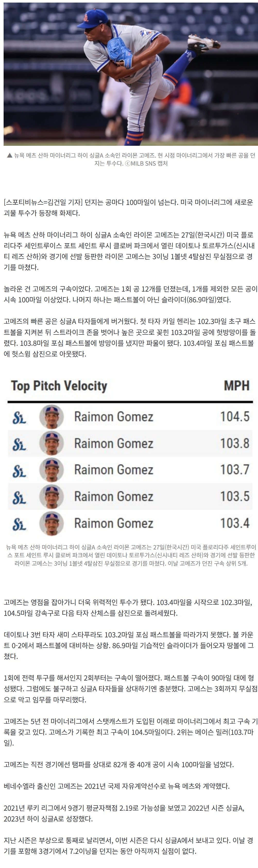Click the SL team logo in the 103.7 row
Image resolution: width=258 pixels, height=868 pixels.
click(x=19, y=471)
